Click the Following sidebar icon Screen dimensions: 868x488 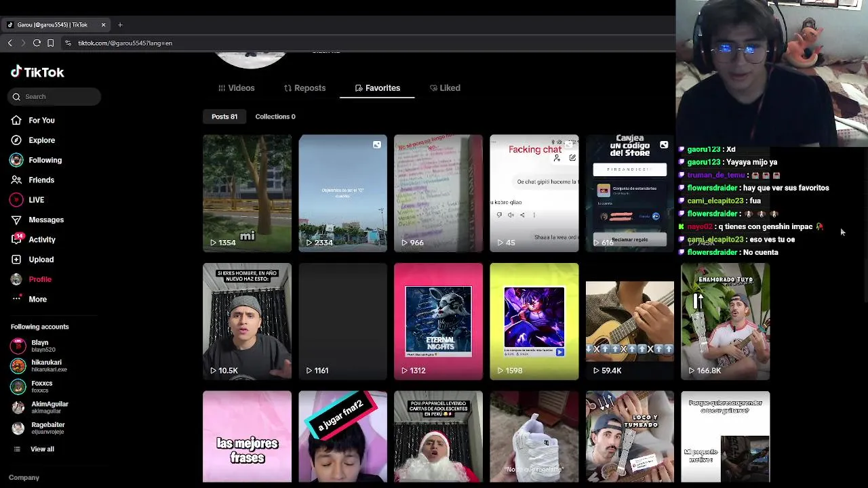pos(16,160)
